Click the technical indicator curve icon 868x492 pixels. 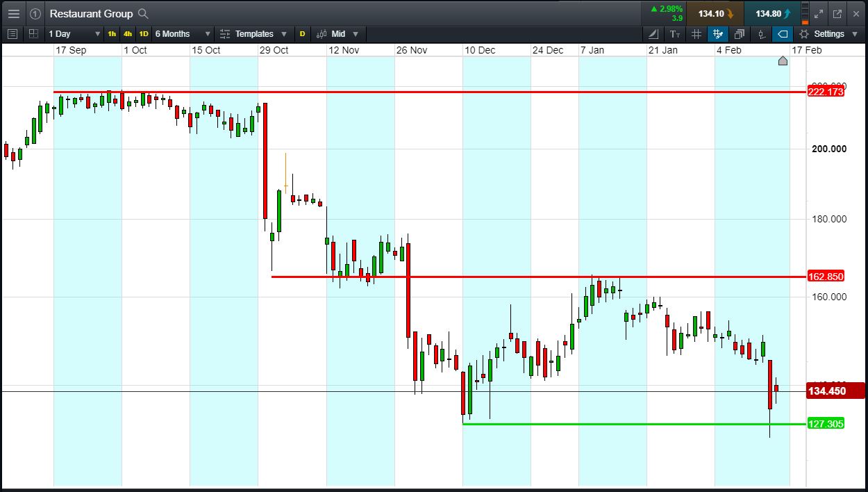653,33
